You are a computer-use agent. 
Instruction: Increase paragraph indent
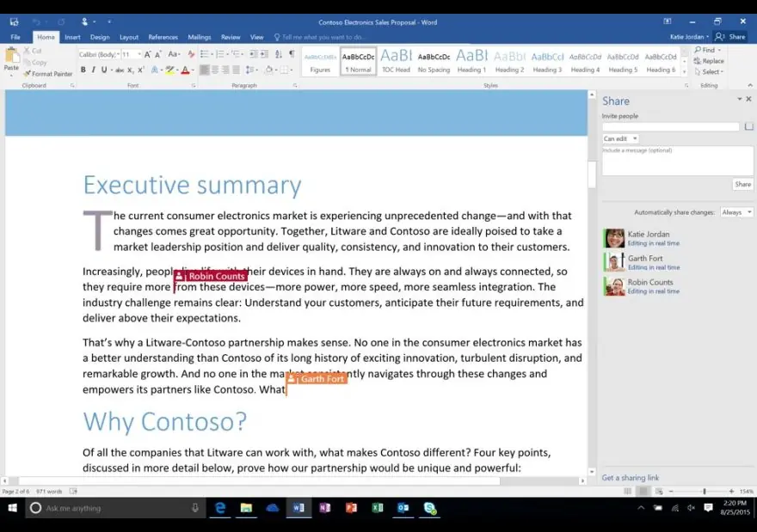[x=264, y=54]
